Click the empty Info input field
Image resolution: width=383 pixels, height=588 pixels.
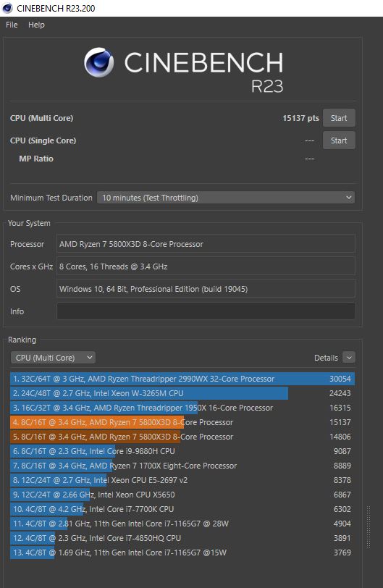206,311
